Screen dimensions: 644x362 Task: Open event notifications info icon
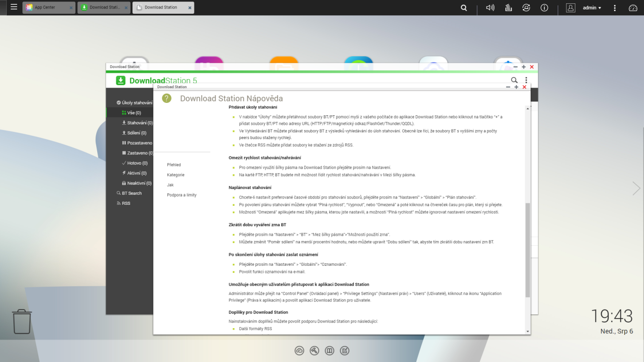(x=544, y=8)
